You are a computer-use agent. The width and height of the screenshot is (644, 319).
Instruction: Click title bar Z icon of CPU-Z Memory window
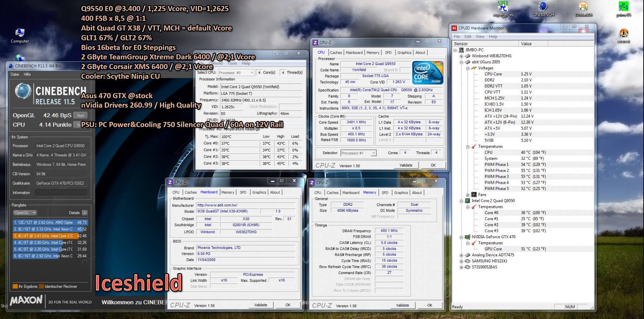pos(312,182)
